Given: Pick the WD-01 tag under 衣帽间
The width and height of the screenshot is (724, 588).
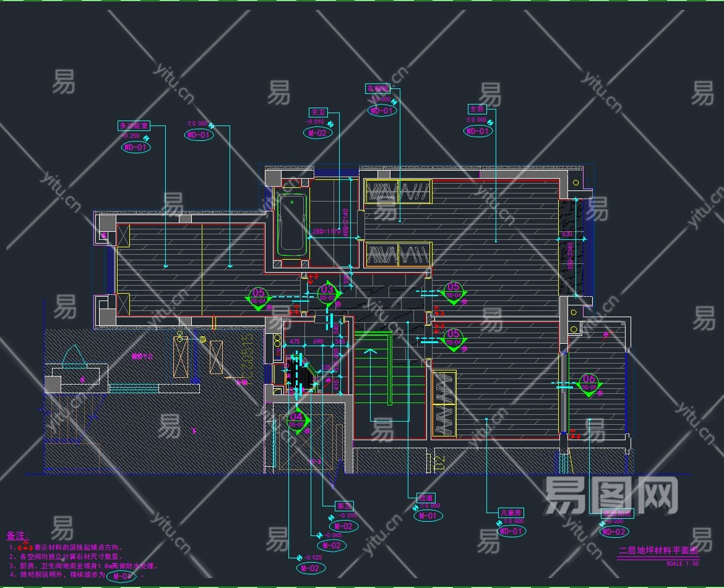Looking at the screenshot, I should (x=382, y=110).
